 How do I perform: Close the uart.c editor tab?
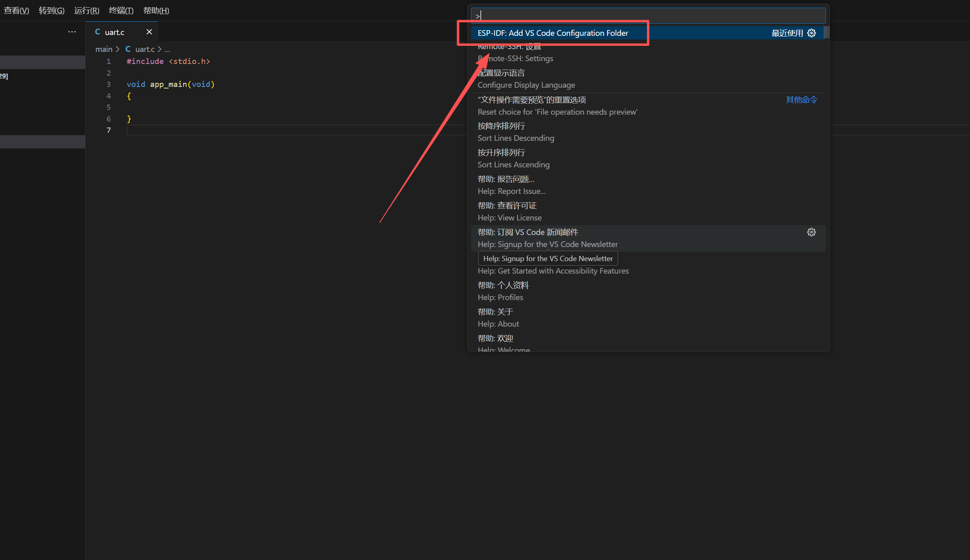point(149,32)
